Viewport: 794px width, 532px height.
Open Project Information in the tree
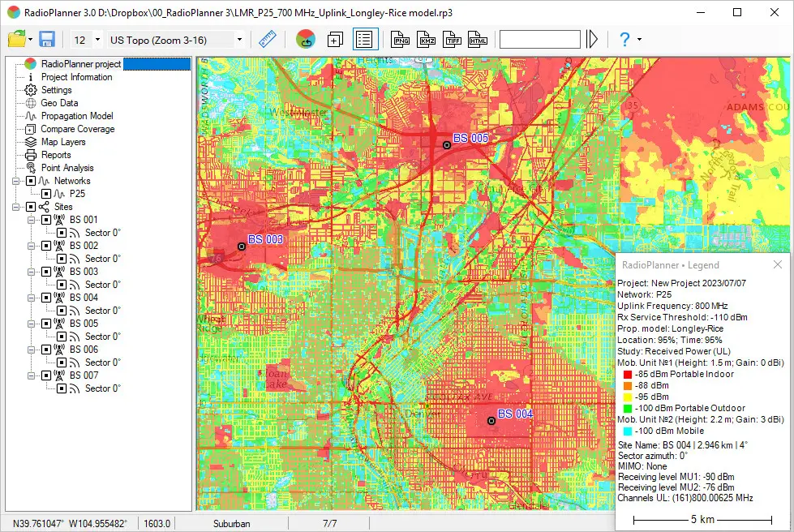pyautogui.click(x=76, y=77)
